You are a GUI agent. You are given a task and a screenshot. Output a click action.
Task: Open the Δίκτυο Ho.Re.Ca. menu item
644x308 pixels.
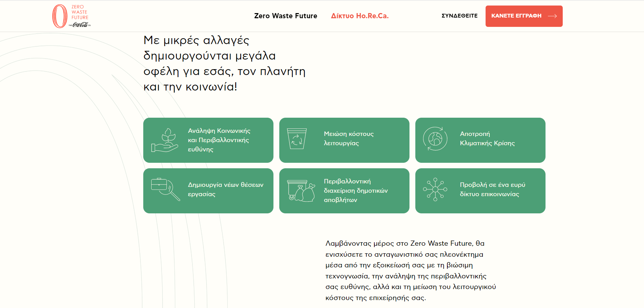click(360, 16)
